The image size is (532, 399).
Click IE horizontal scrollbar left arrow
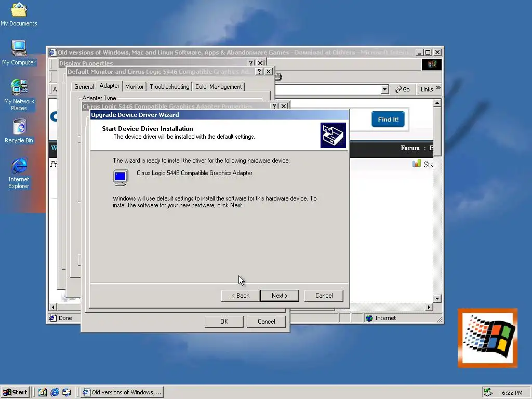(52, 307)
